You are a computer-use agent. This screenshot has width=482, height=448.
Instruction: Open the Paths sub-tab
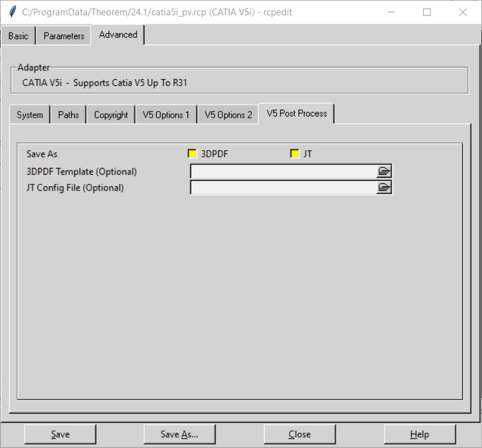click(68, 115)
